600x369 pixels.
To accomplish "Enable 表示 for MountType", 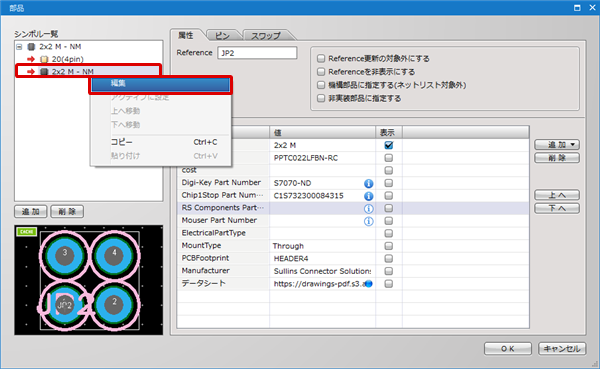I will tap(388, 246).
